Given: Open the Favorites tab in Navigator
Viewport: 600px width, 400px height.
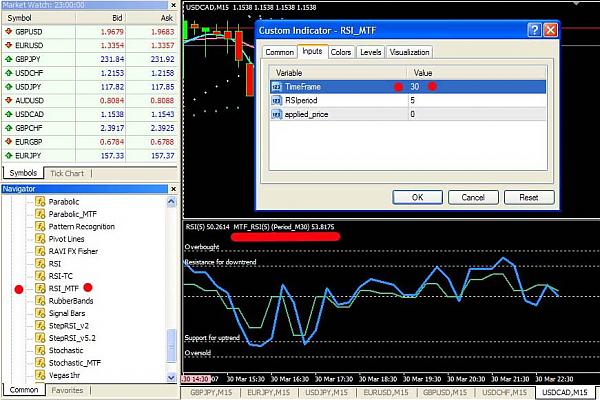Looking at the screenshot, I should point(67,390).
